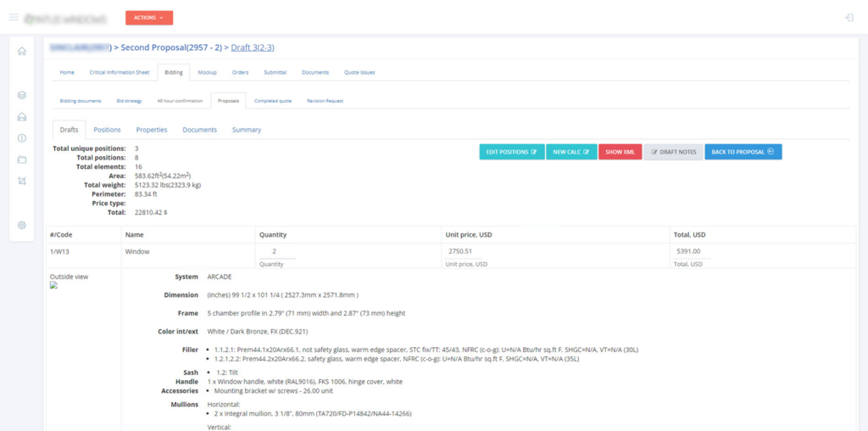This screenshot has height=431, width=868.
Task: Open the info circle sidebar icon
Action: 22,138
